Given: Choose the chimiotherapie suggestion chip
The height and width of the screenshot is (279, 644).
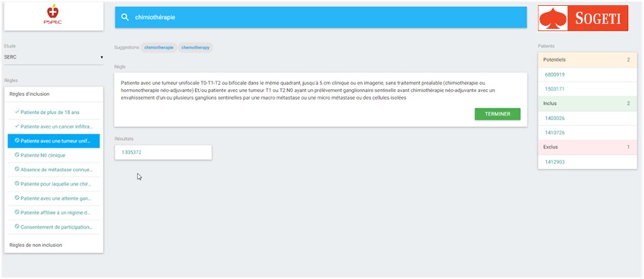Looking at the screenshot, I should pyautogui.click(x=159, y=48).
